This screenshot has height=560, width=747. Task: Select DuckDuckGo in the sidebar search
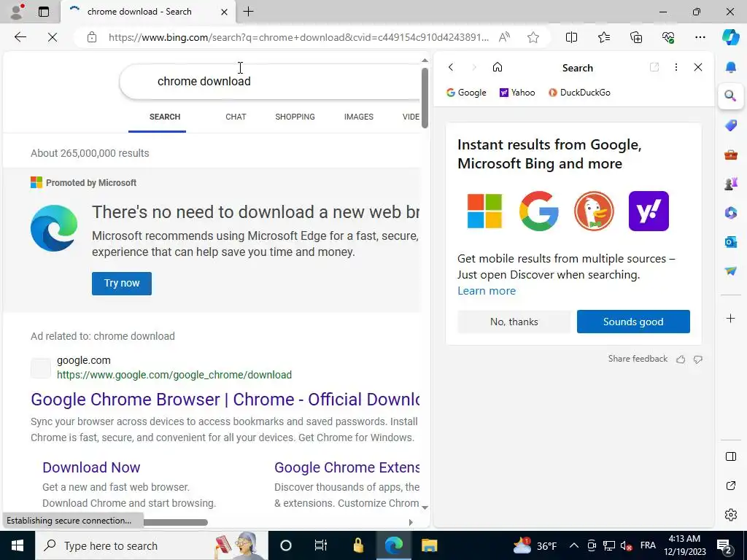click(579, 93)
